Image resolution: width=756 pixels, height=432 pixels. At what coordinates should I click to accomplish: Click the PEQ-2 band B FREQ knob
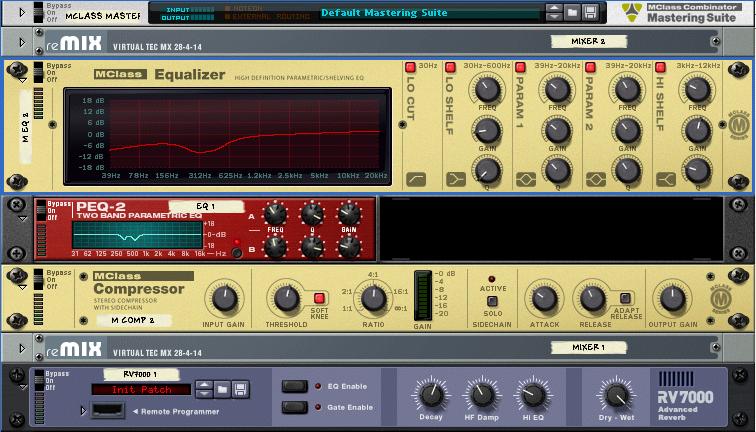(275, 247)
